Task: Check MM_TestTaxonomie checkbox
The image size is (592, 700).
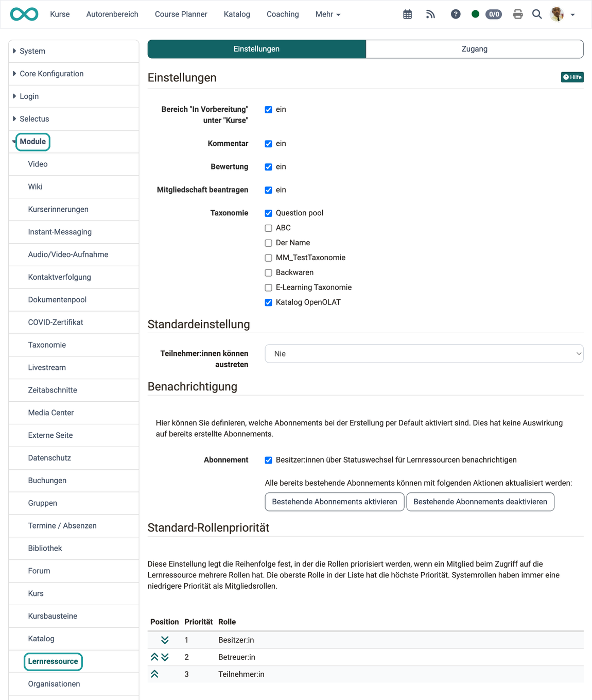Action: pyautogui.click(x=268, y=258)
